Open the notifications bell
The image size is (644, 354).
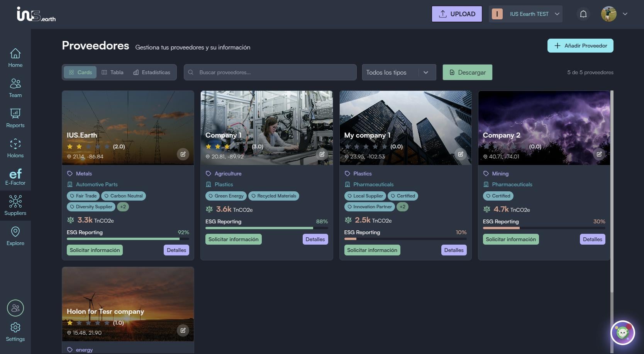(583, 14)
